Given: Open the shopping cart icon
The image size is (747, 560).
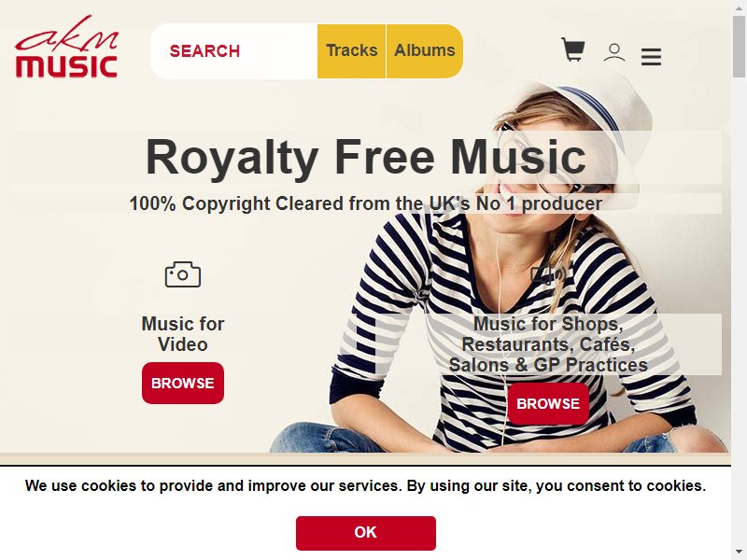Looking at the screenshot, I should click(573, 49).
